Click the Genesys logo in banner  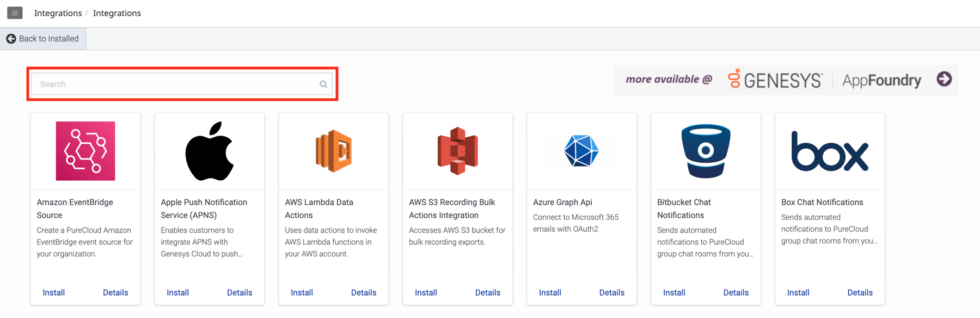775,80
